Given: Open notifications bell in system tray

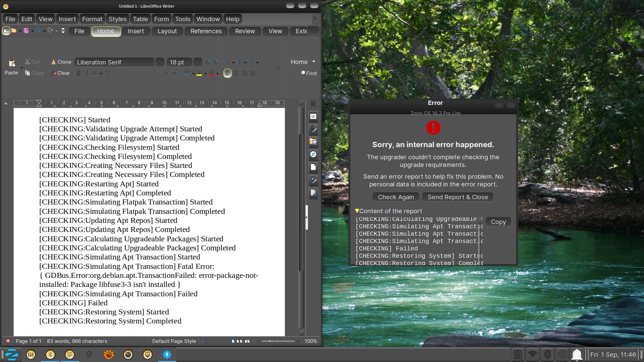Looking at the screenshot, I should [x=577, y=355].
